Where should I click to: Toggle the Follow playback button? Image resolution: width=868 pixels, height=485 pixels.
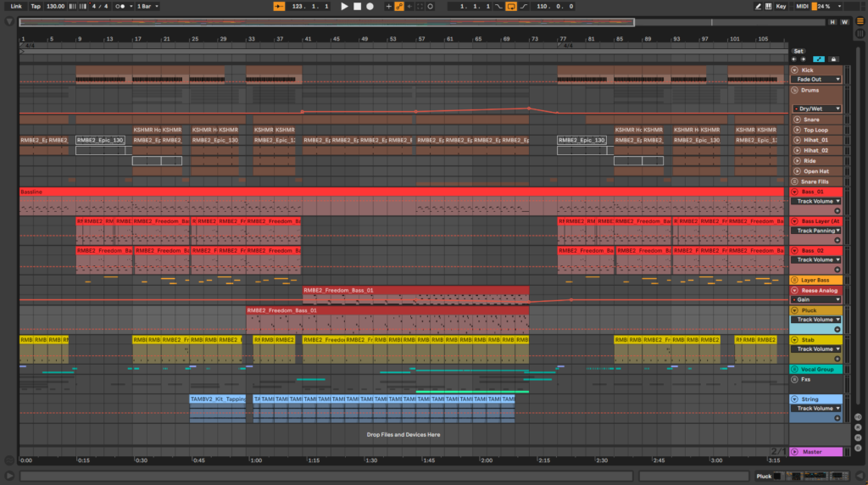coord(280,6)
